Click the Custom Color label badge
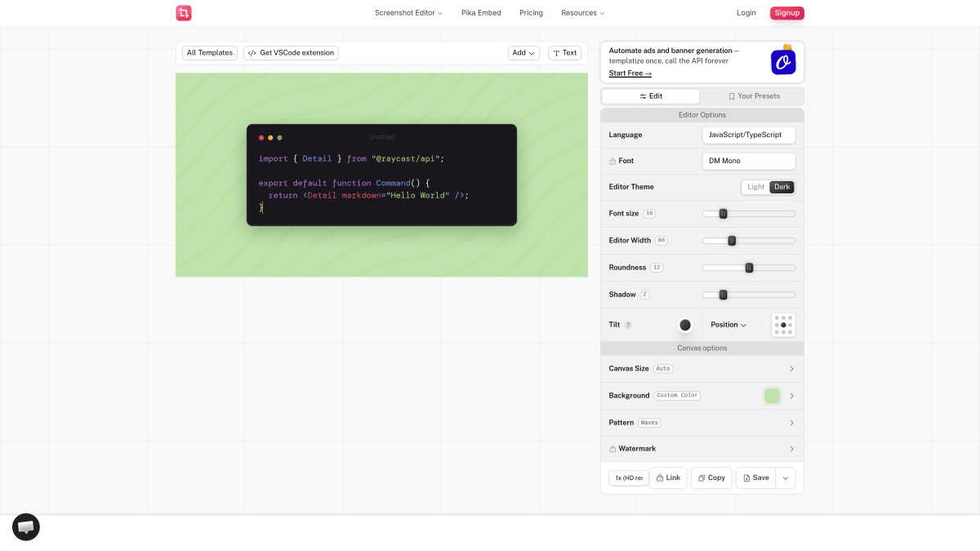The height and width of the screenshot is (551, 980). pos(678,396)
